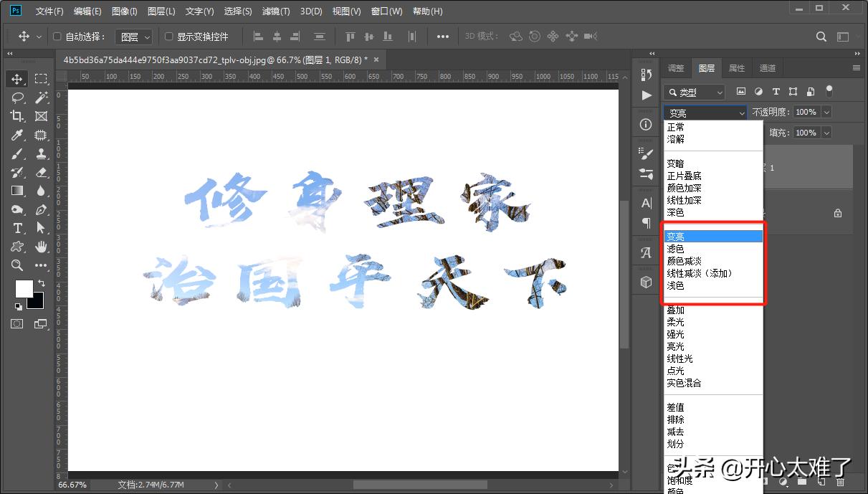Select the Hand tool
The height and width of the screenshot is (494, 868).
41,247
